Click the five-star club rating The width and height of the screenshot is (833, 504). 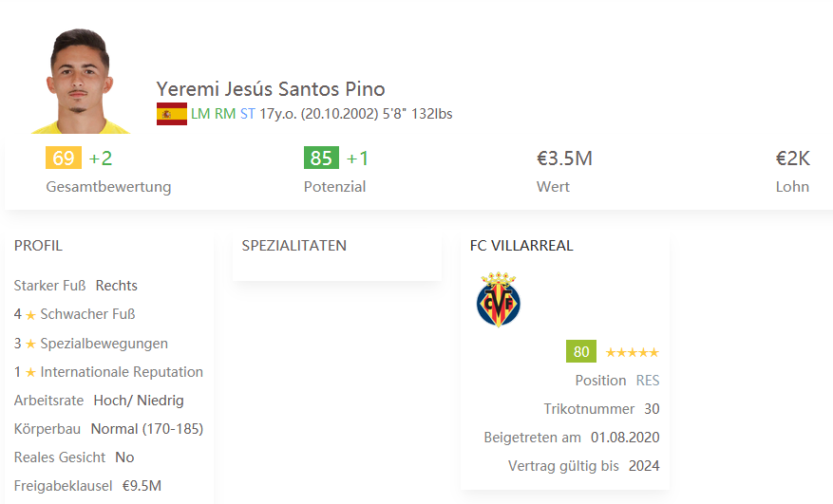[632, 352]
